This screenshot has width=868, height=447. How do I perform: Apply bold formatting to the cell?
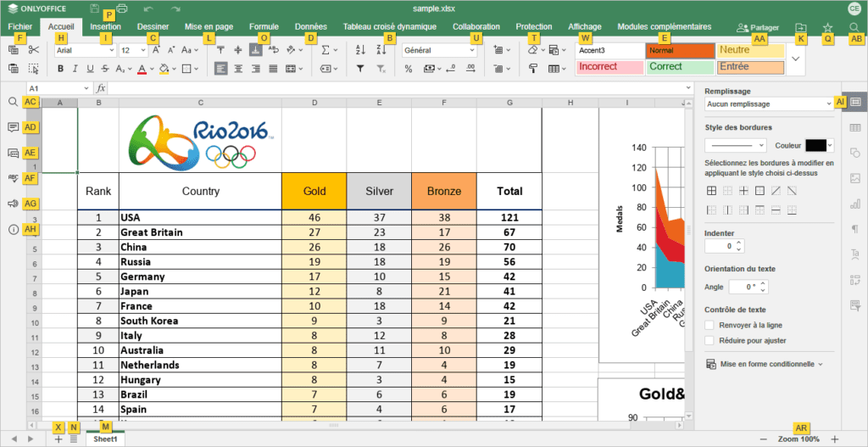59,69
